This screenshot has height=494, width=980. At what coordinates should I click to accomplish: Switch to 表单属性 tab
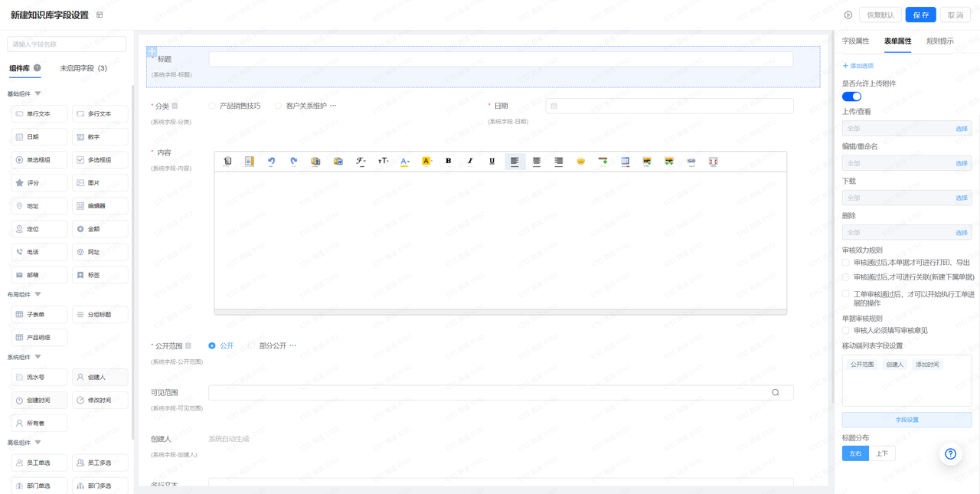click(x=897, y=41)
